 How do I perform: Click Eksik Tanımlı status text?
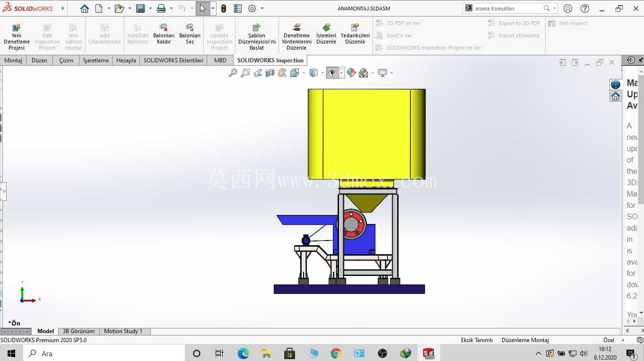pos(477,340)
